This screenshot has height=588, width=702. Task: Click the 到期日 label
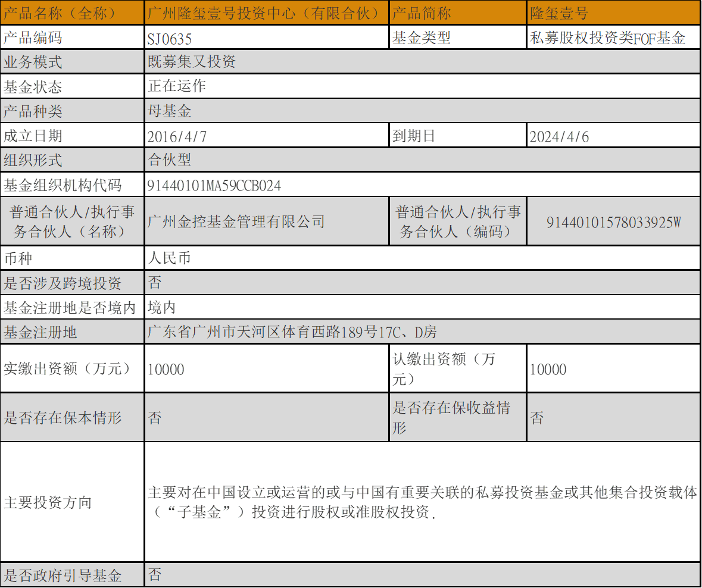pos(414,135)
